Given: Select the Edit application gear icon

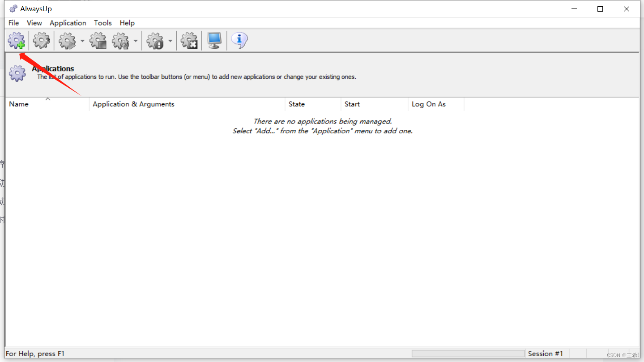Looking at the screenshot, I should click(x=41, y=40).
